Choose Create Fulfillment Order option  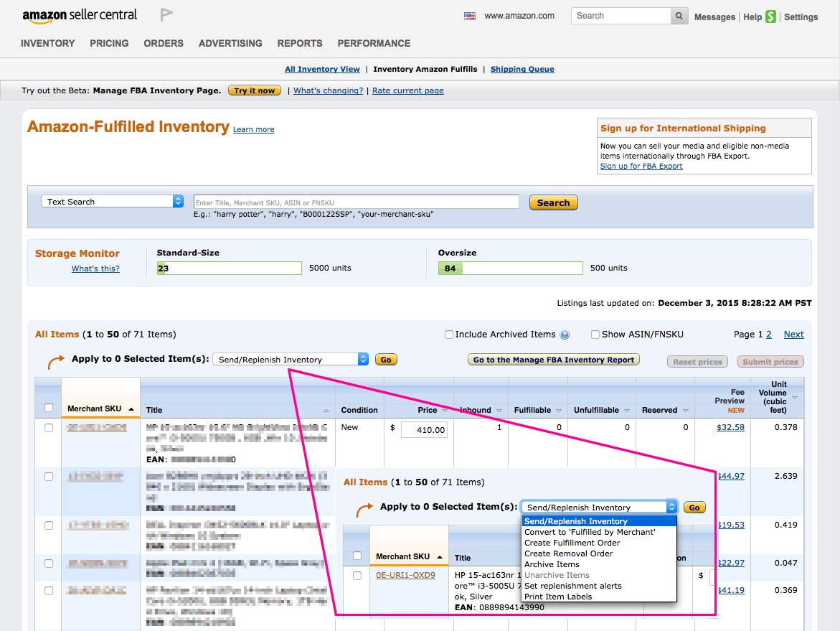599,543
